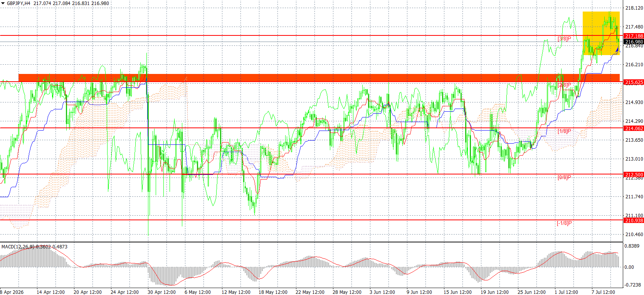Viewport: 644px width, 295px height.
Task: Click the 25 Jun 12:00 time label
Action: tap(531, 292)
